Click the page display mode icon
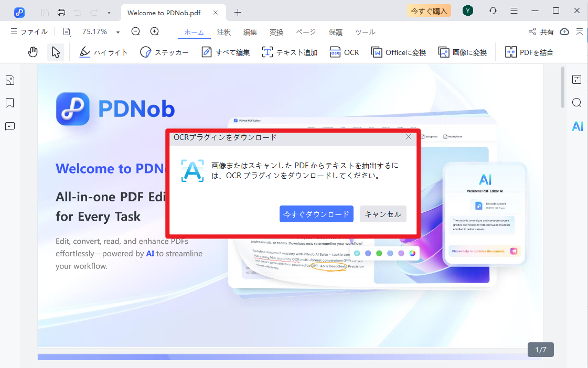The height and width of the screenshot is (368, 588). pyautogui.click(x=67, y=31)
